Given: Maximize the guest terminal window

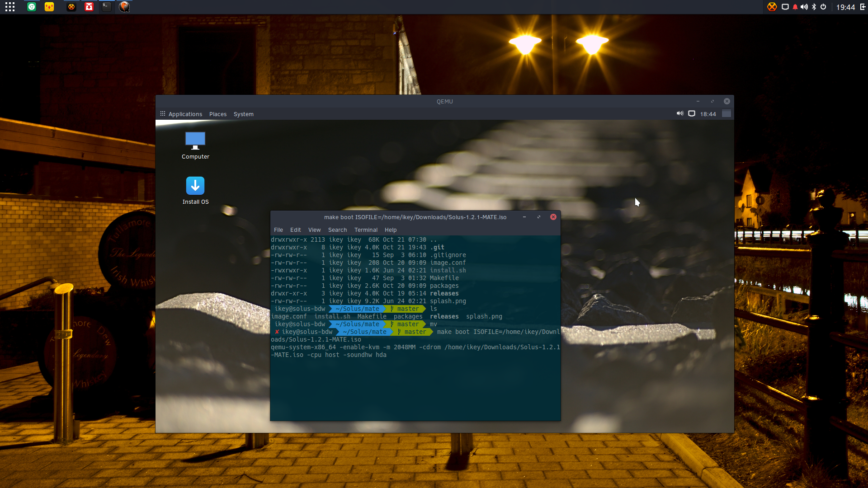Looking at the screenshot, I should pyautogui.click(x=539, y=217).
